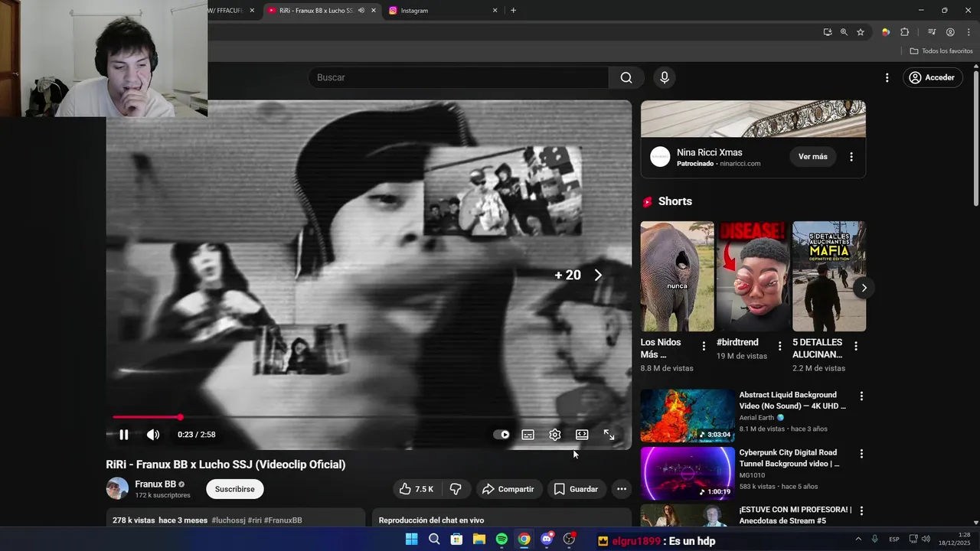
Task: Bookmark this page with the star icon
Action: pyautogui.click(x=861, y=32)
